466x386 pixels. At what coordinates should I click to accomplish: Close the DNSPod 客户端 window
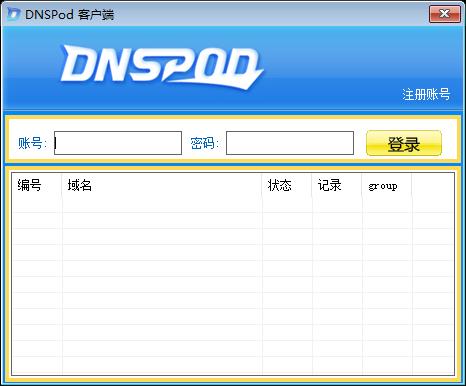444,14
